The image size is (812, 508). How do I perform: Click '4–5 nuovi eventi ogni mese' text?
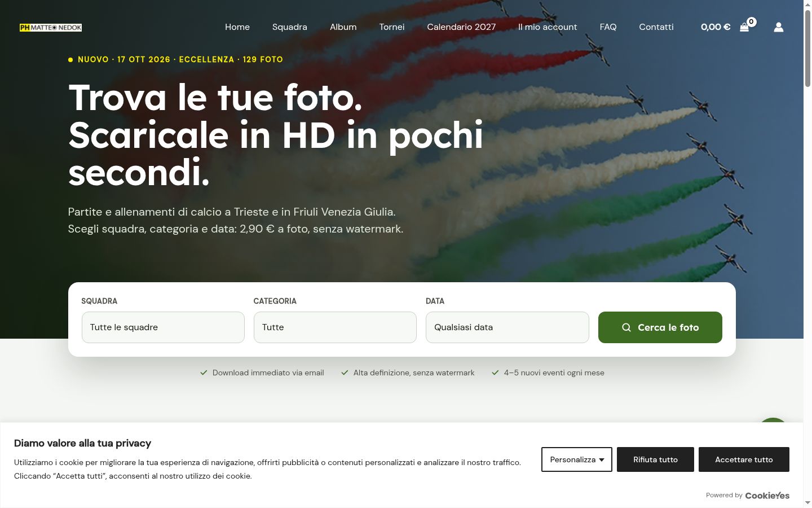554,373
